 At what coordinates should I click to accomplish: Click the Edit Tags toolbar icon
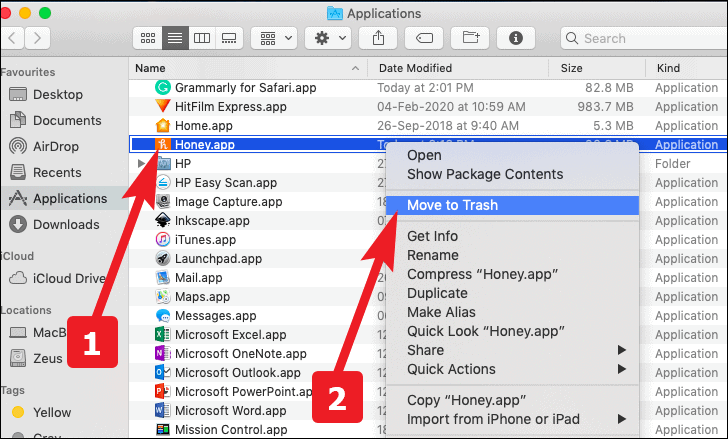[x=423, y=38]
